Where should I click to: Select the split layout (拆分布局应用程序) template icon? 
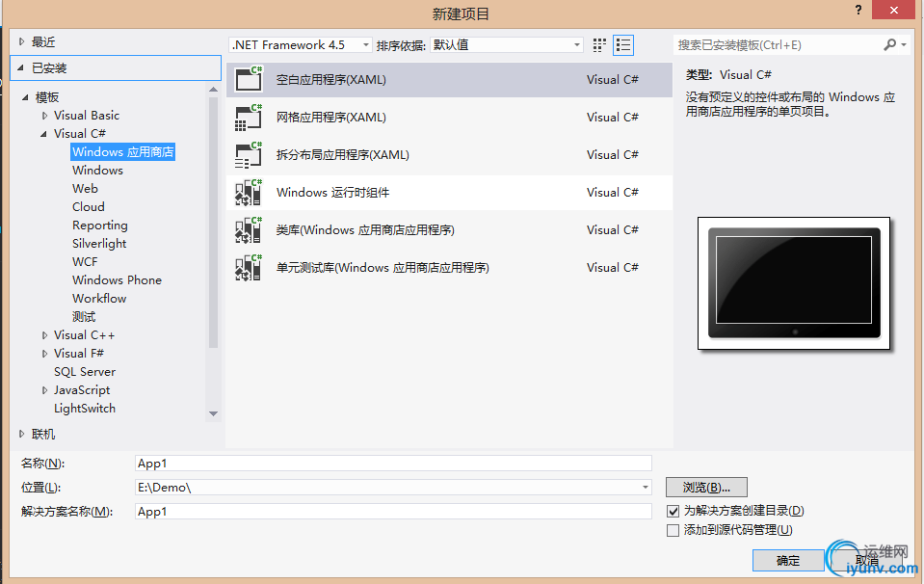click(x=248, y=155)
